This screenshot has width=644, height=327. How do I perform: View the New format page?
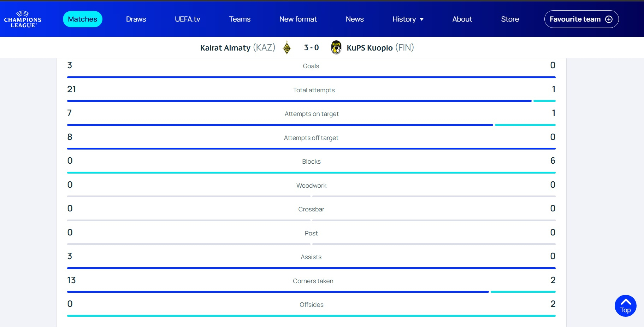298,19
